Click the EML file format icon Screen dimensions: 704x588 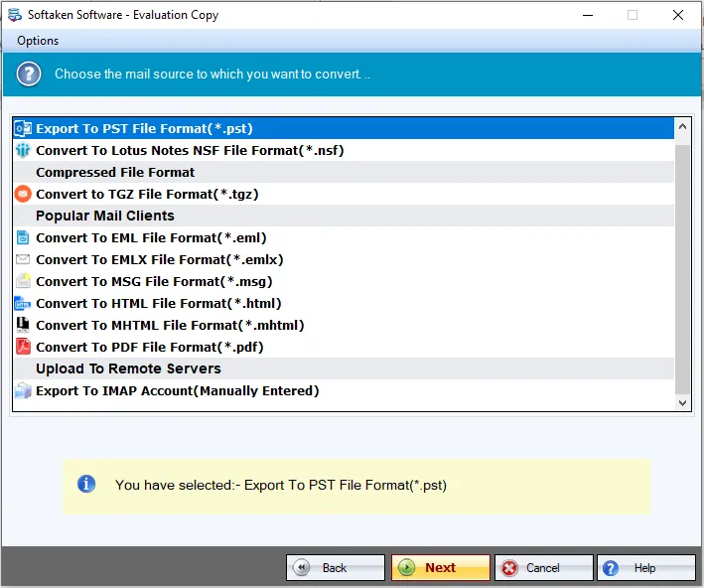click(23, 237)
